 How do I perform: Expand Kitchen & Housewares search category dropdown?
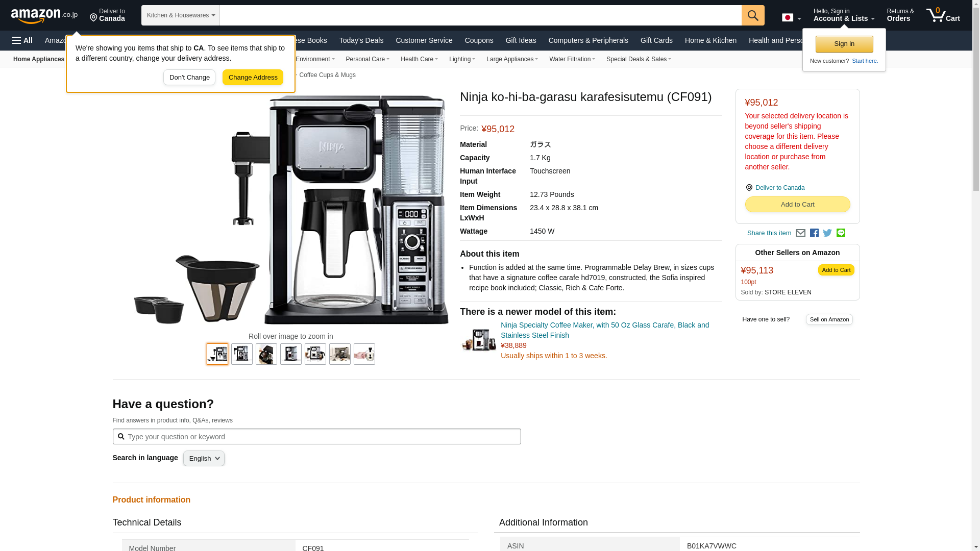coord(181,15)
